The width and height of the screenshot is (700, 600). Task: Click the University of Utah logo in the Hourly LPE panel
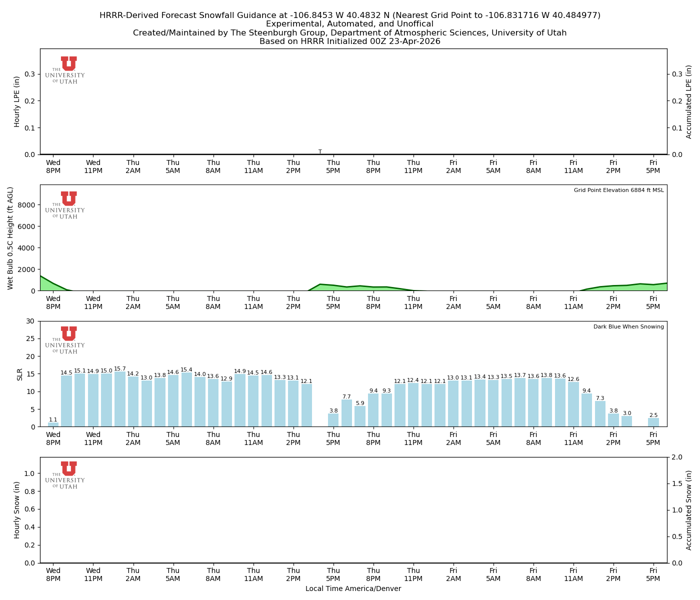tap(65, 70)
